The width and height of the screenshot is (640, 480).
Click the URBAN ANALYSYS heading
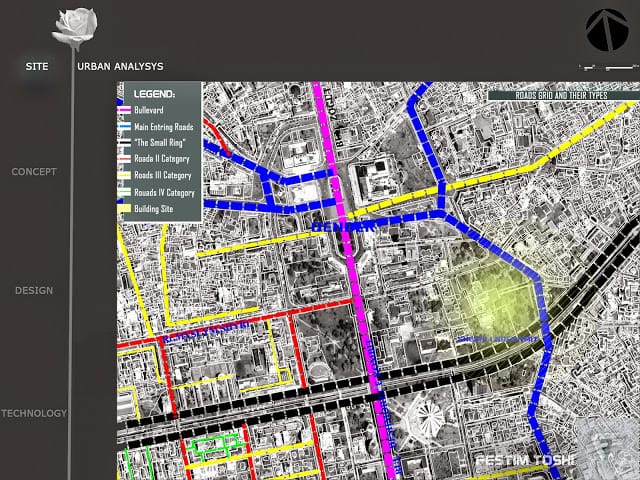coord(120,67)
